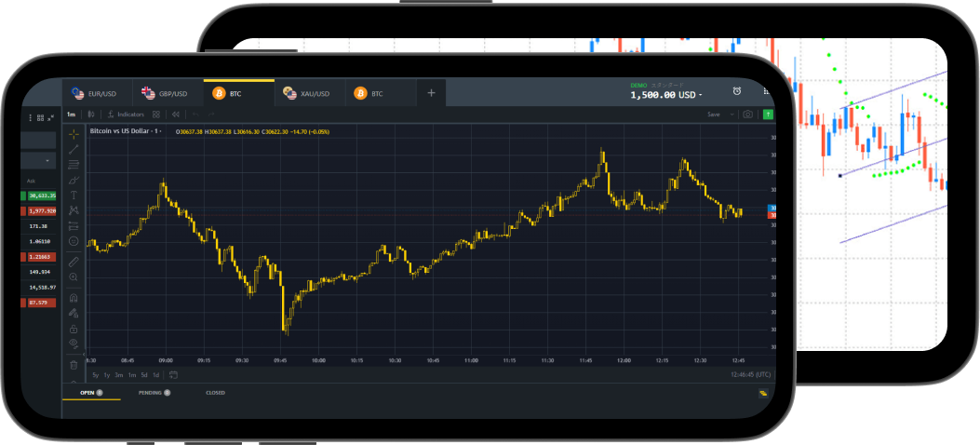Switch to the XAU/USD tab

pyautogui.click(x=310, y=93)
